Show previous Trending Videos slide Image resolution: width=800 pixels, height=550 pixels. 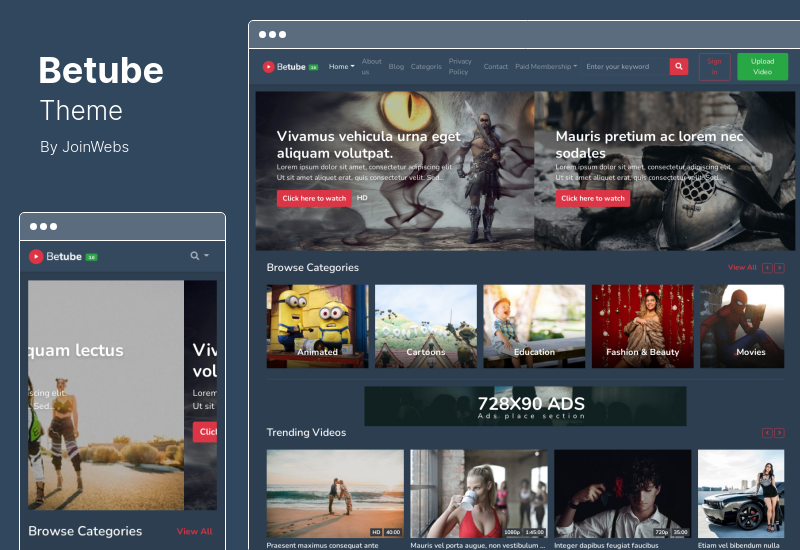point(767,433)
